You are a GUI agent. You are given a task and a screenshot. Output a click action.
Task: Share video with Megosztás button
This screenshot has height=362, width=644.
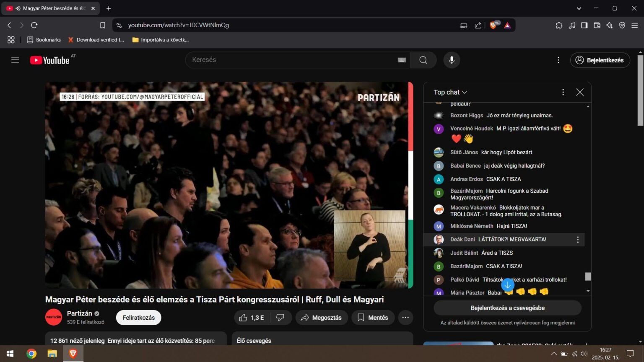click(x=322, y=318)
